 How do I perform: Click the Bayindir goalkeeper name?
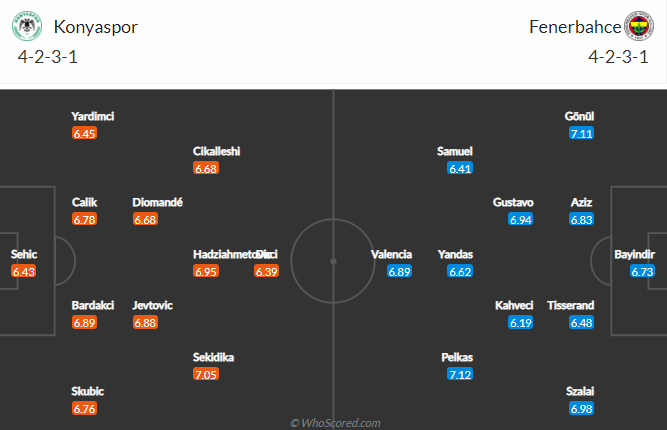tap(634, 254)
